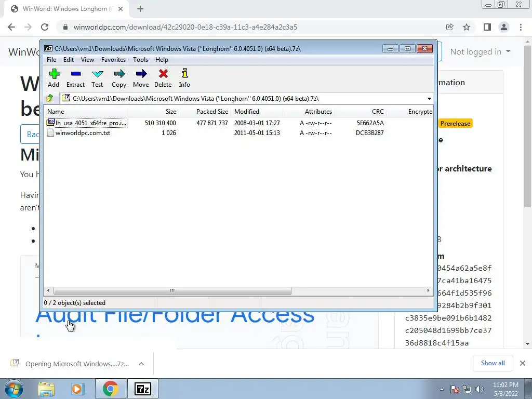
Task: Extract files using the Extract icon
Action: (75, 78)
